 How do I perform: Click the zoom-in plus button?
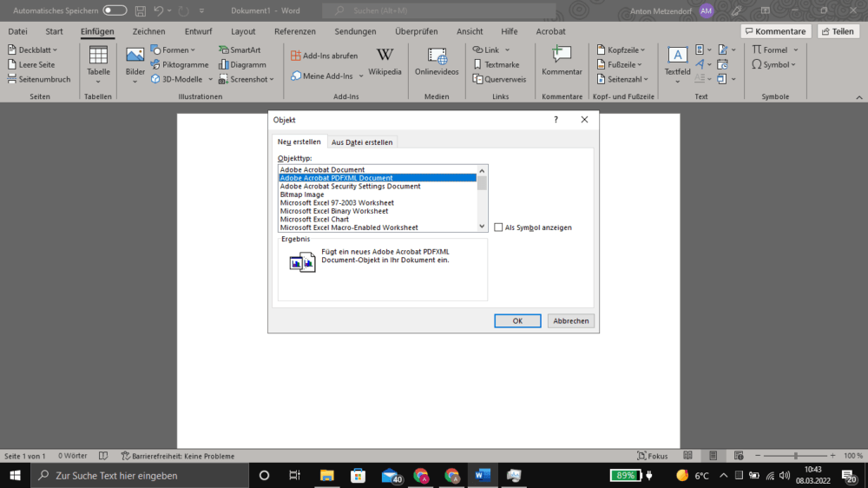coord(832,456)
